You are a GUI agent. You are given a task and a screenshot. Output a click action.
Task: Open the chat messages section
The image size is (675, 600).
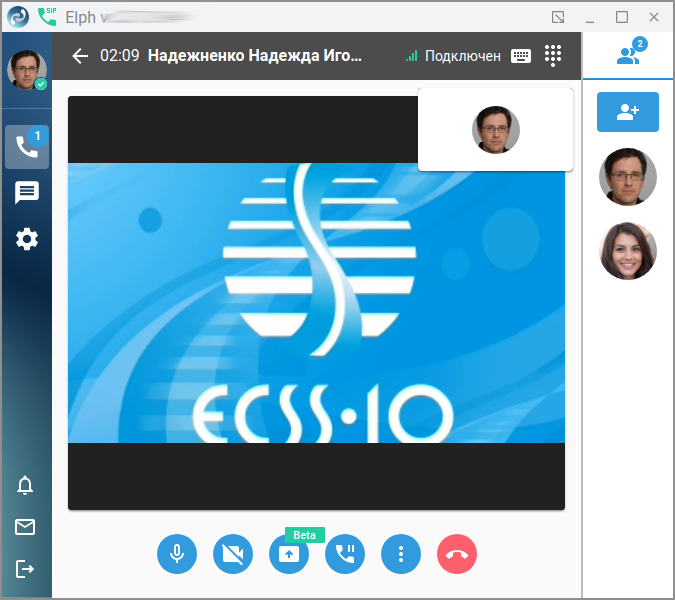(27, 192)
